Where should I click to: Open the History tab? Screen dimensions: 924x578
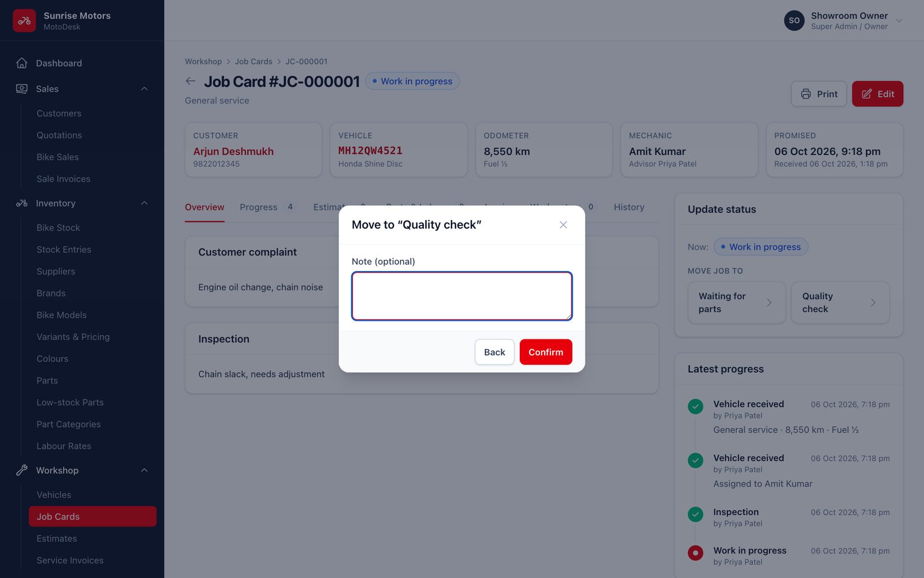629,207
